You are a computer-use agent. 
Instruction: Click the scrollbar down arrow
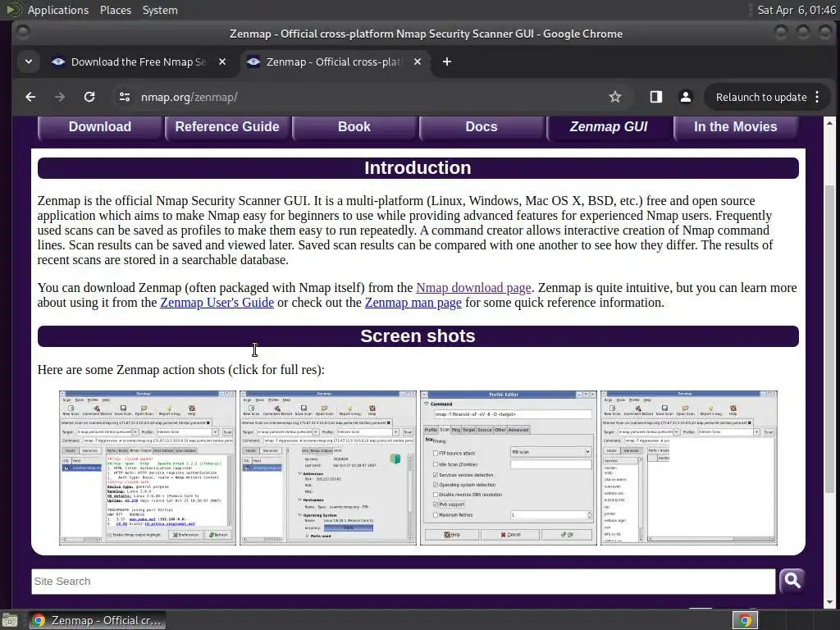pos(829,602)
